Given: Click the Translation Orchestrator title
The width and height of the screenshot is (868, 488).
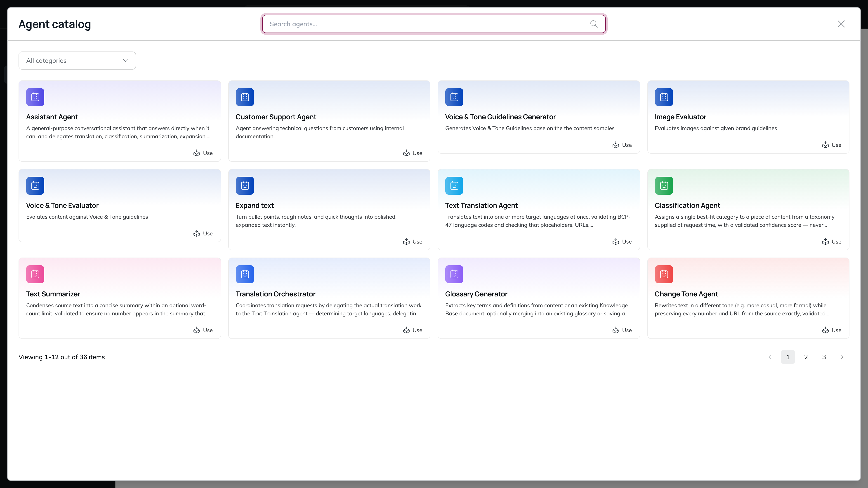Looking at the screenshot, I should 276,294.
